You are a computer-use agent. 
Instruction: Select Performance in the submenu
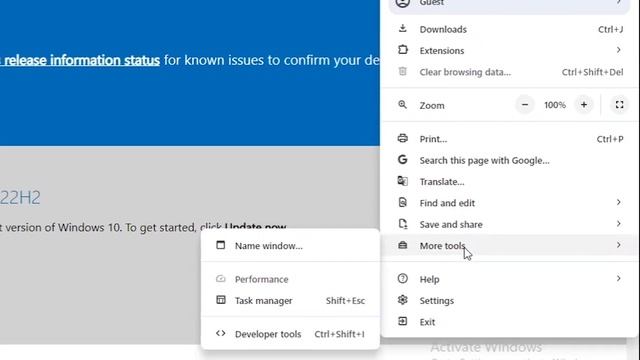pos(290,279)
